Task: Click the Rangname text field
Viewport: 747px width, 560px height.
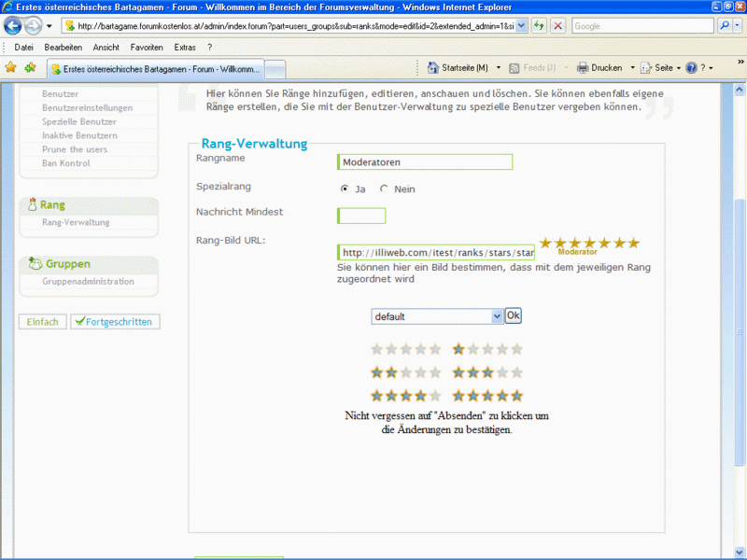Action: point(425,161)
